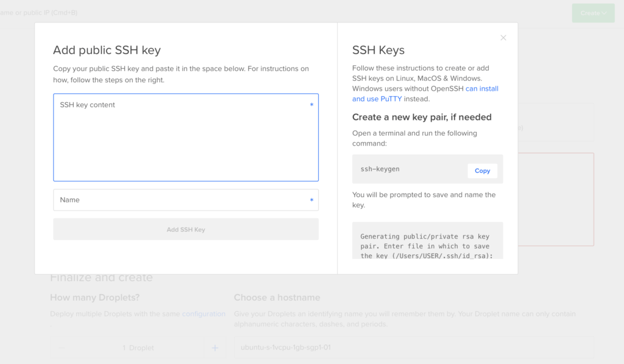624x364 pixels.
Task: Open the install and use PuTTY link
Action: tap(425, 94)
